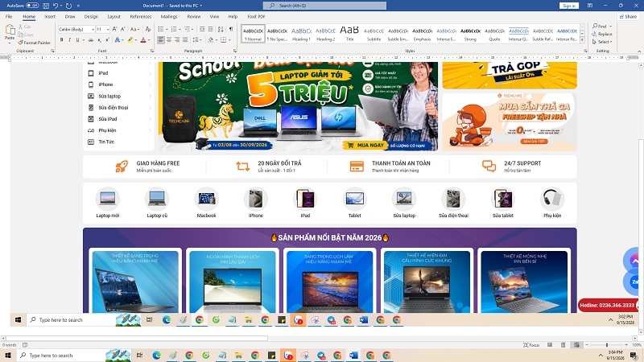The image size is (644, 362).
Task: Toggle Underline formatting
Action: 76,39
